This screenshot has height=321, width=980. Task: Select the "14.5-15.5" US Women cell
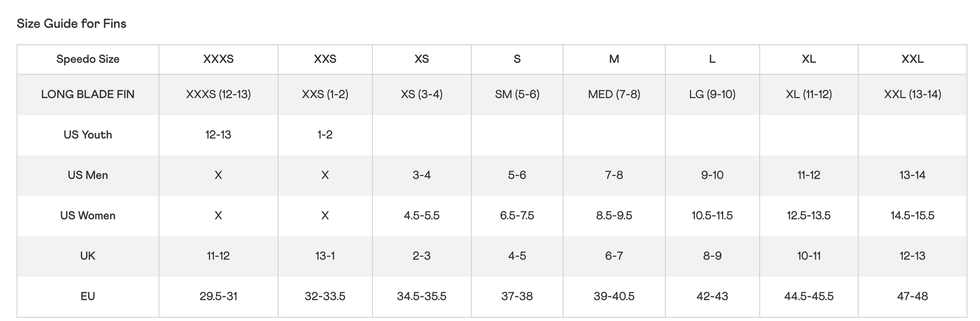pyautogui.click(x=912, y=215)
